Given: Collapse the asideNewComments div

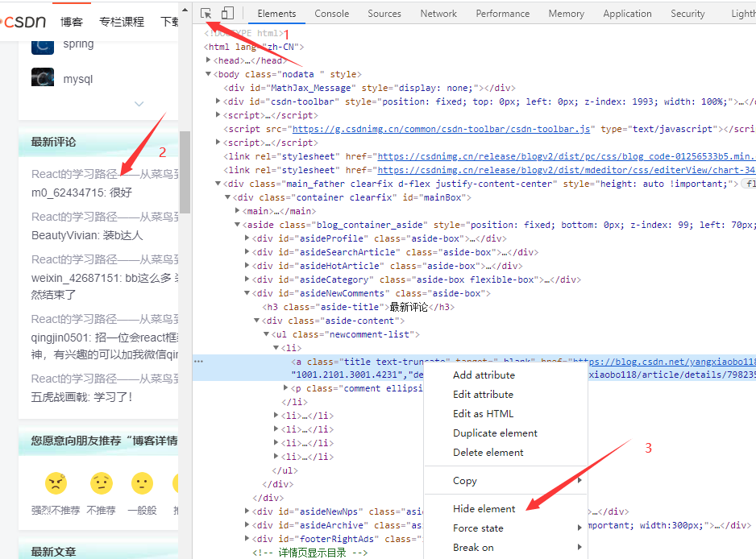Looking at the screenshot, I should [x=247, y=292].
